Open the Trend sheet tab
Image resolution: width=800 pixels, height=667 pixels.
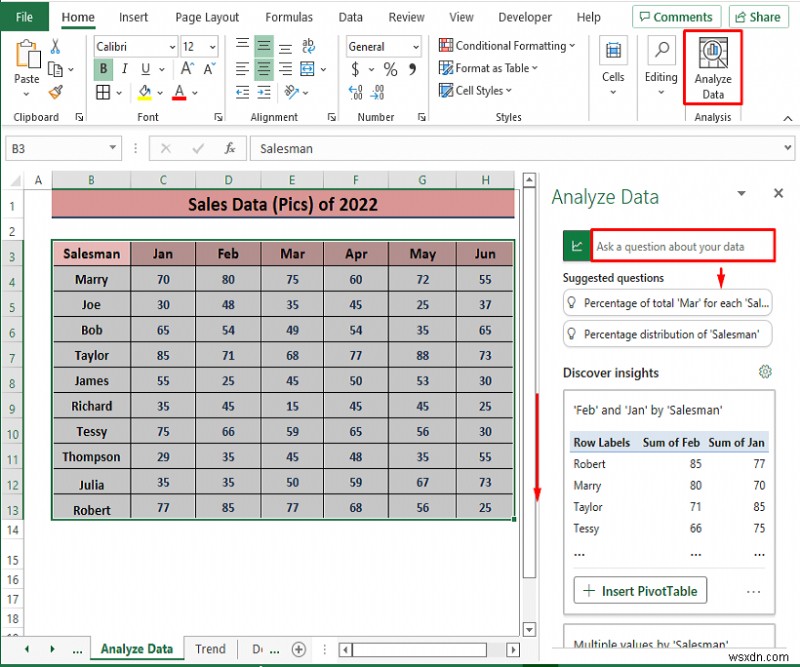coord(210,649)
